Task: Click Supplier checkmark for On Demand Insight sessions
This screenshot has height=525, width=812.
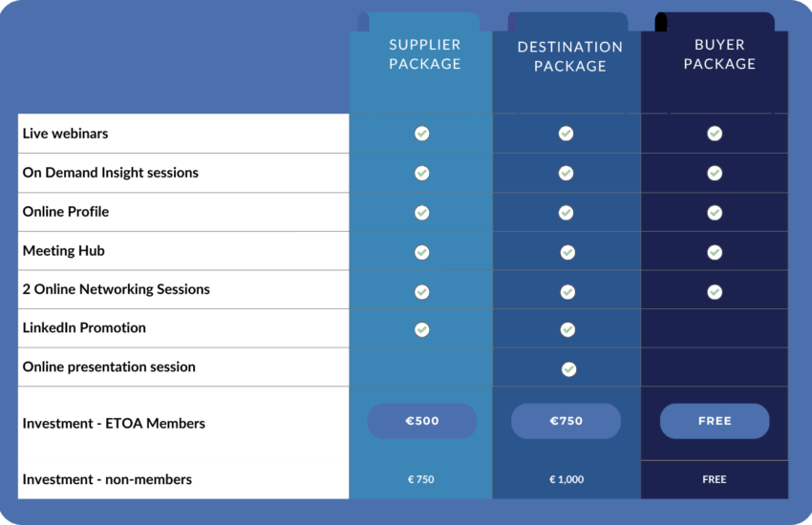Action: click(422, 173)
